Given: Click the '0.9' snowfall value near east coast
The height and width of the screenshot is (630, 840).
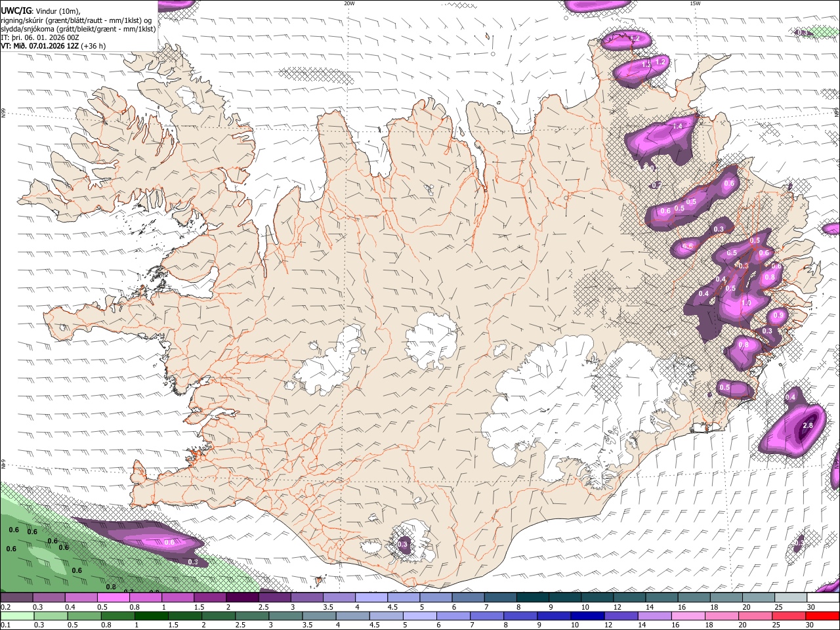Looking at the screenshot, I should click(778, 316).
